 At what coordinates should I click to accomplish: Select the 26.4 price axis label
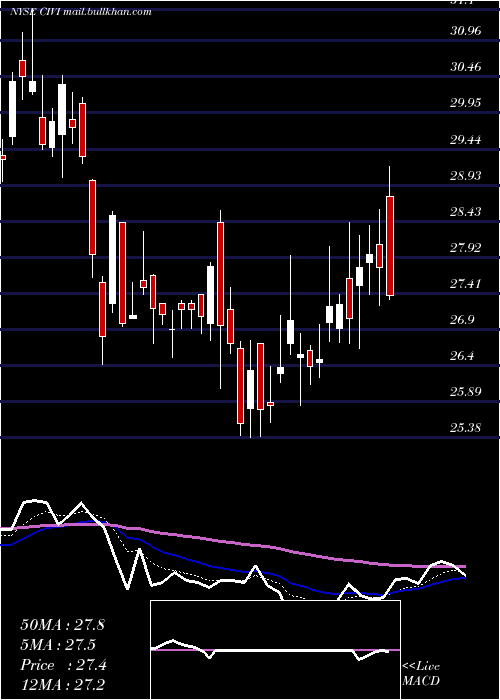pyautogui.click(x=462, y=356)
